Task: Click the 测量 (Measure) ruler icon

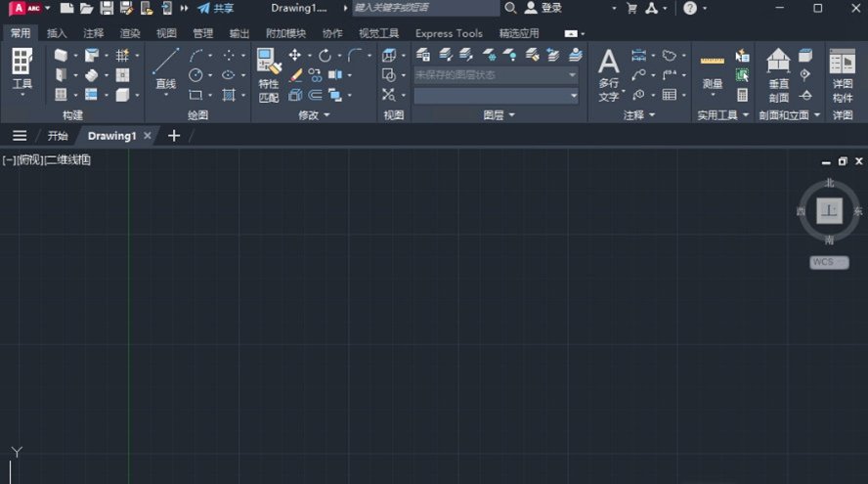Action: [712, 61]
